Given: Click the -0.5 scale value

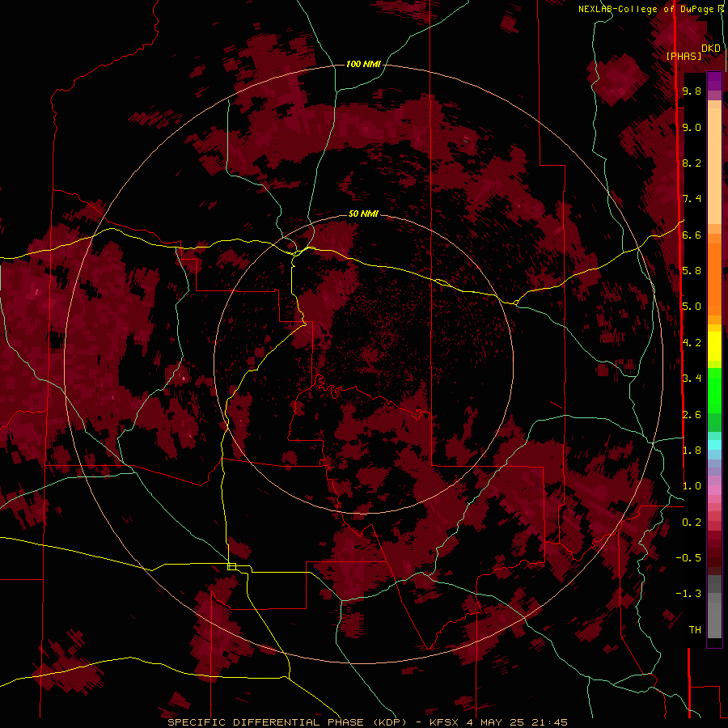Looking at the screenshot, I should [688, 558].
